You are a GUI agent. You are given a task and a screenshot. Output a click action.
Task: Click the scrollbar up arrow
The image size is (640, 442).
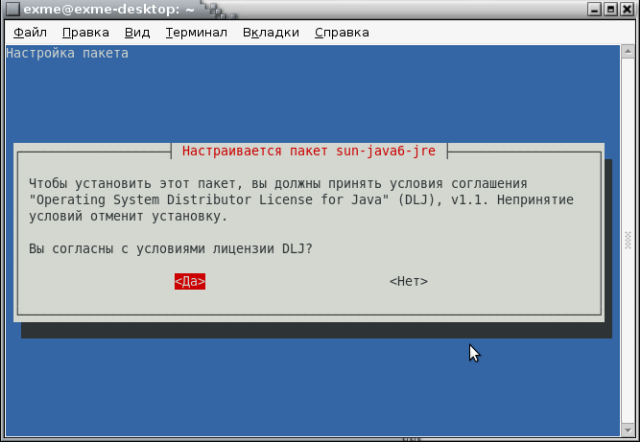628,51
